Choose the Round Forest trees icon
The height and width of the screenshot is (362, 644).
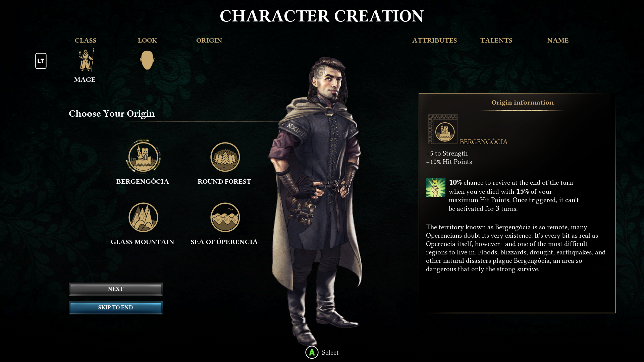tap(225, 157)
